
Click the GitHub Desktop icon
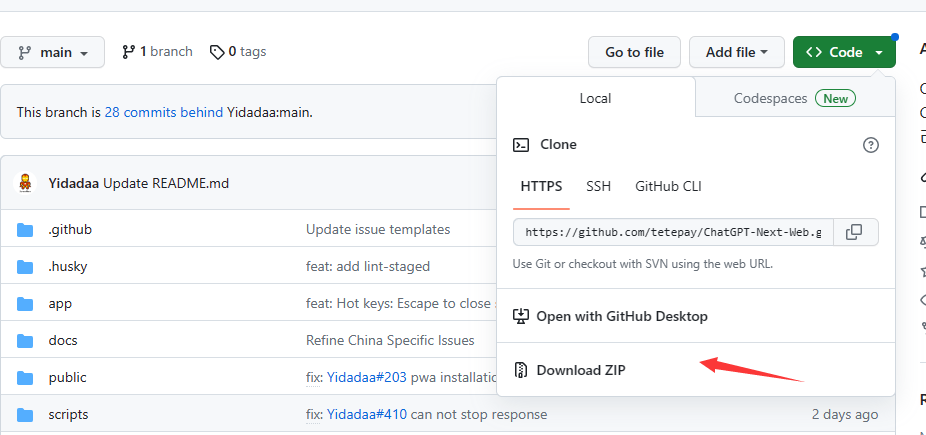[520, 316]
